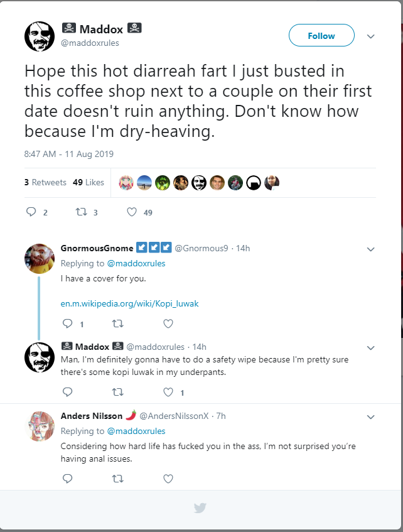Reply to Maddox's kopi luwak tweet
403x532 pixels.
(x=68, y=393)
